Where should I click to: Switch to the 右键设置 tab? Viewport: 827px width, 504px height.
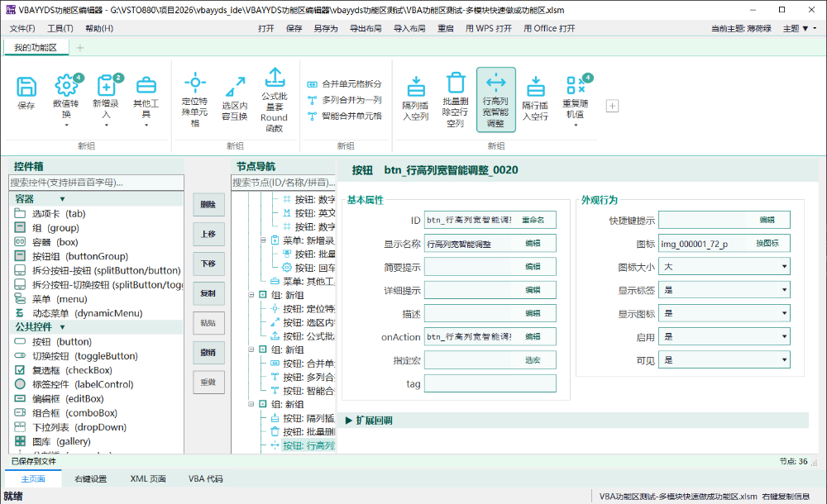tap(90, 478)
